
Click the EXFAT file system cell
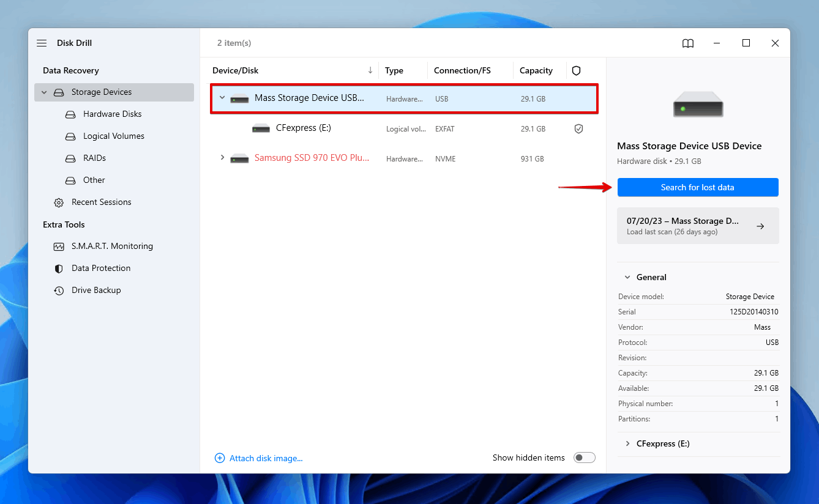(445, 129)
